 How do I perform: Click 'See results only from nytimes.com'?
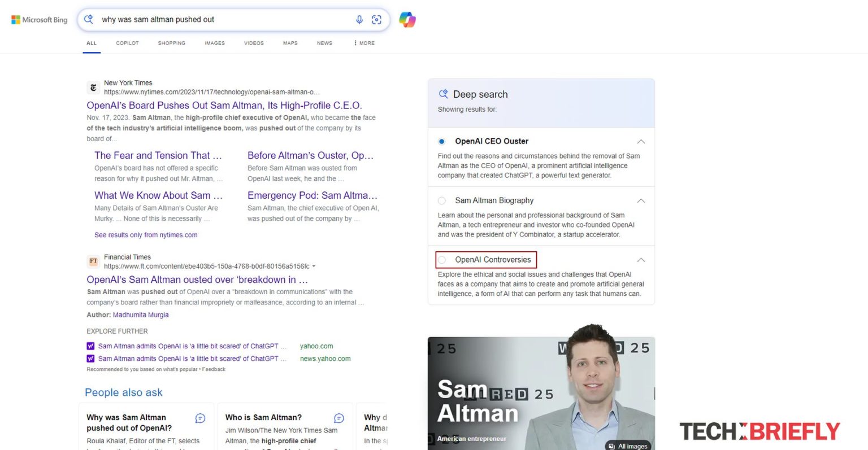click(x=145, y=234)
